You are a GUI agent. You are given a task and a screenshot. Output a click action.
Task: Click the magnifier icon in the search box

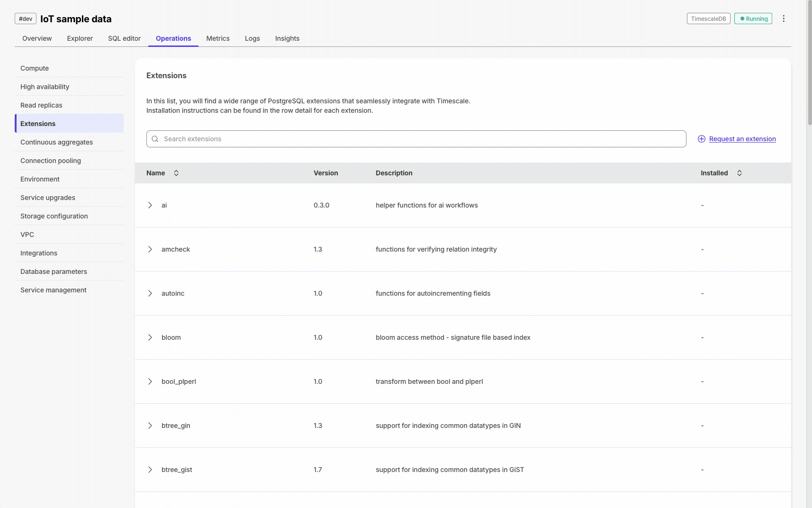pyautogui.click(x=155, y=139)
